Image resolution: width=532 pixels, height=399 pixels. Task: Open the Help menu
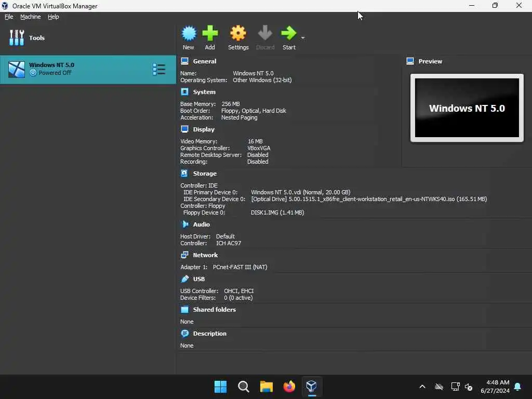click(54, 17)
